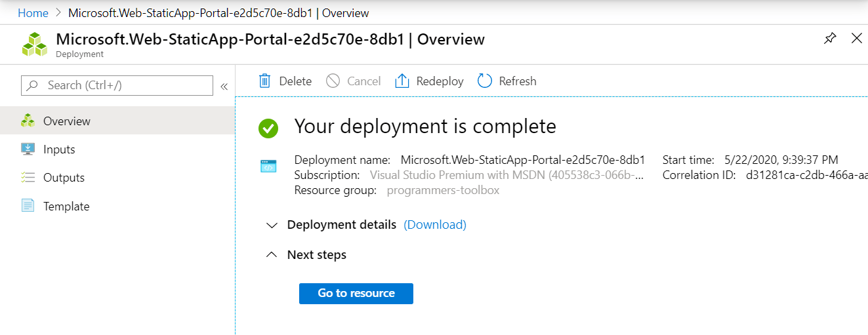
Task: Click the deployment name value in the details
Action: (523, 159)
